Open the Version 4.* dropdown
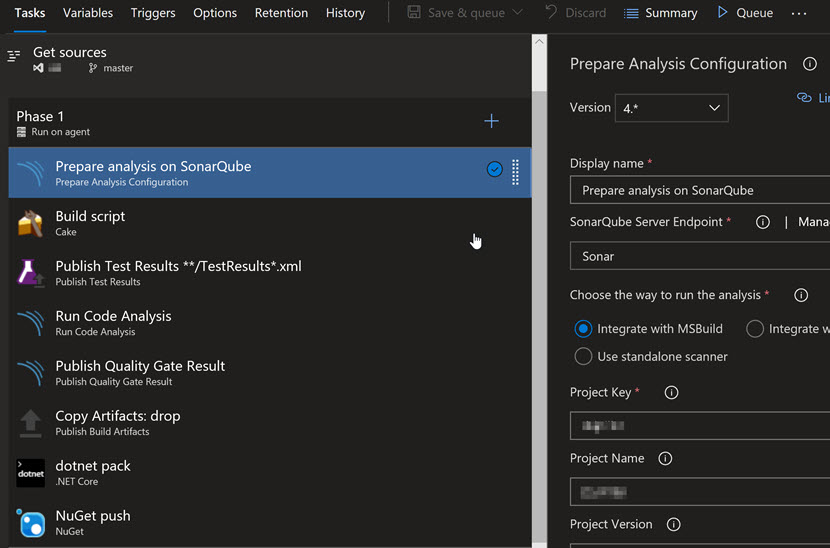The height and width of the screenshot is (548, 830). (x=671, y=108)
